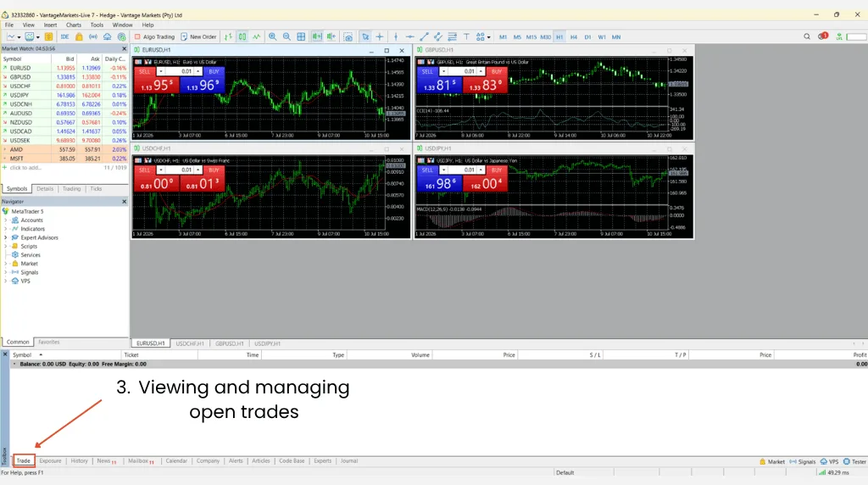Select the equidistant channel tool
This screenshot has width=868, height=485.
pos(438,37)
